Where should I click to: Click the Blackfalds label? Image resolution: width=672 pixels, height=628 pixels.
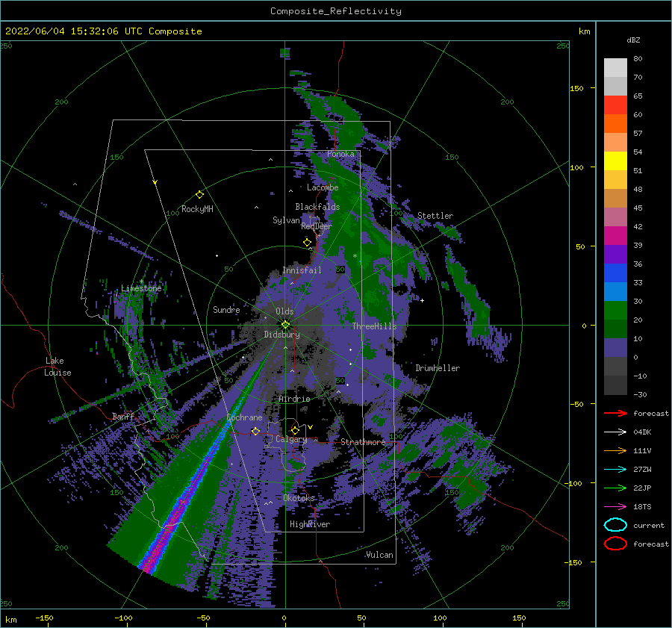(x=317, y=207)
